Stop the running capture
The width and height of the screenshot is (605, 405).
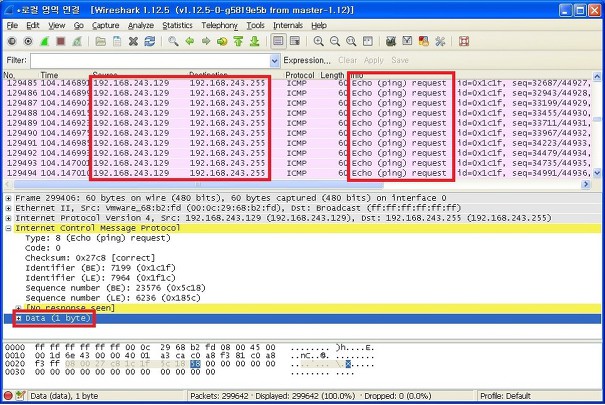coord(61,41)
